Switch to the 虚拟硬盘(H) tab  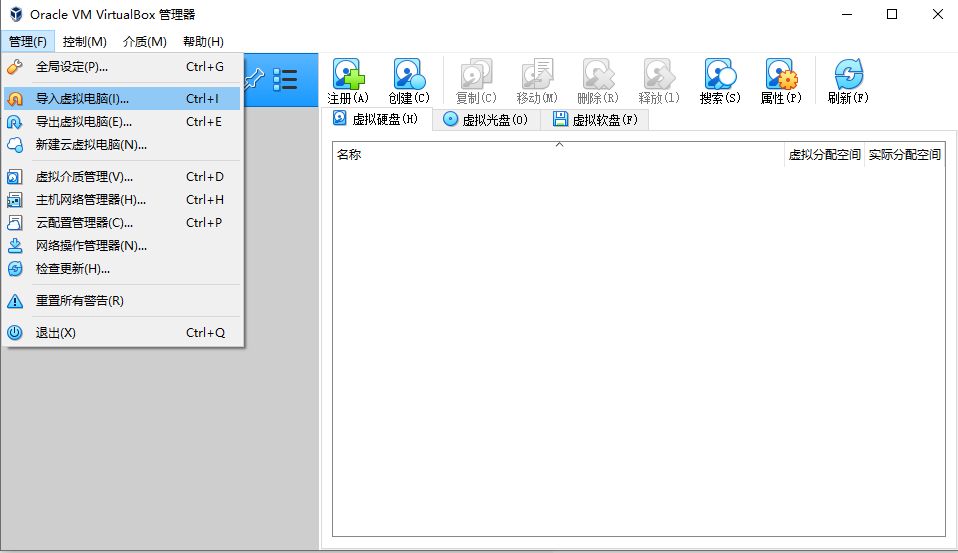[x=376, y=119]
